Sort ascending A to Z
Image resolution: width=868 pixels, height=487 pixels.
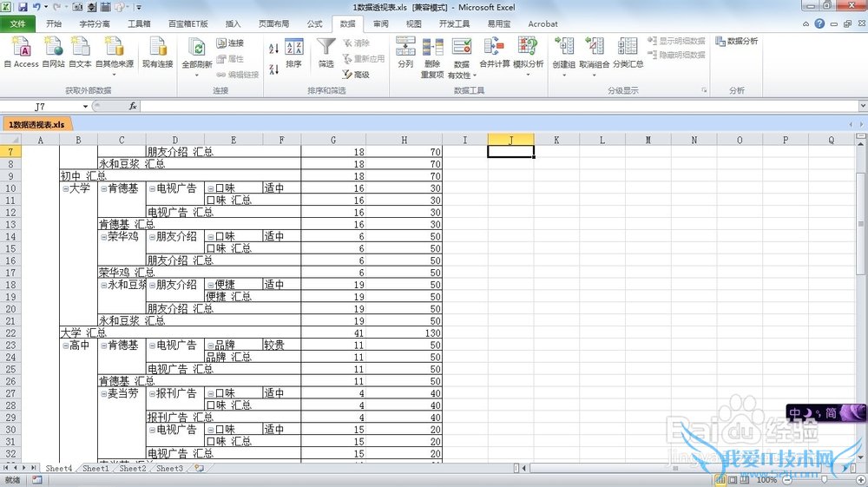pos(273,49)
